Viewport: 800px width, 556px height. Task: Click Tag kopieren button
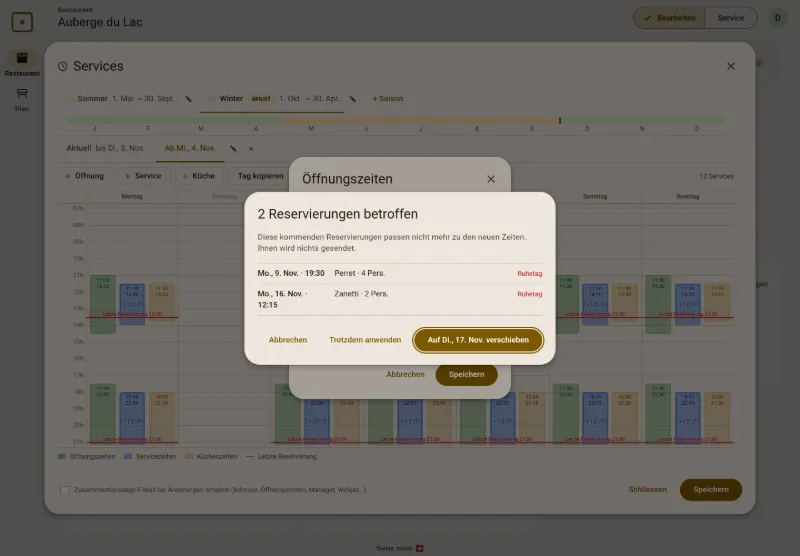click(x=260, y=176)
